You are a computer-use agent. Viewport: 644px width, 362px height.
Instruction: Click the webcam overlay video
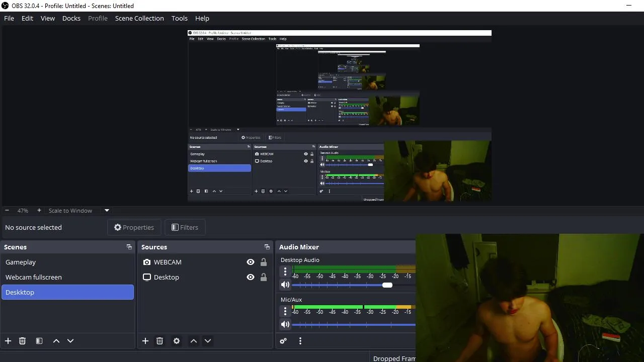[x=530, y=298]
